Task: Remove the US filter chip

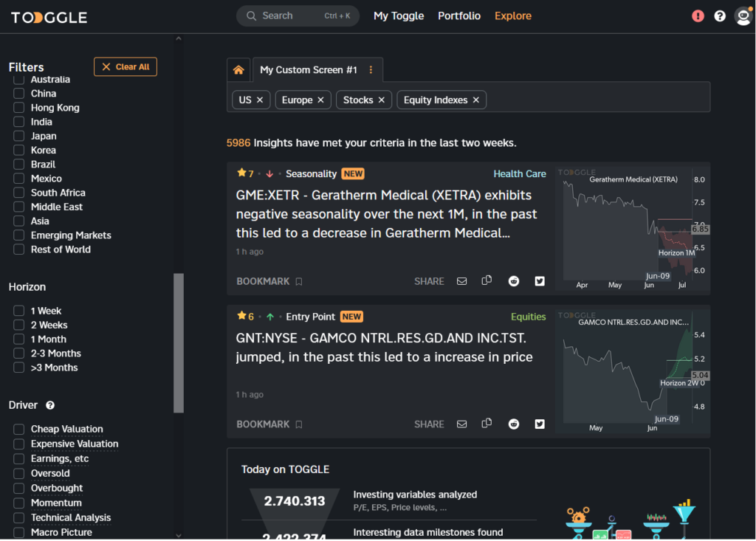Action: coord(260,100)
